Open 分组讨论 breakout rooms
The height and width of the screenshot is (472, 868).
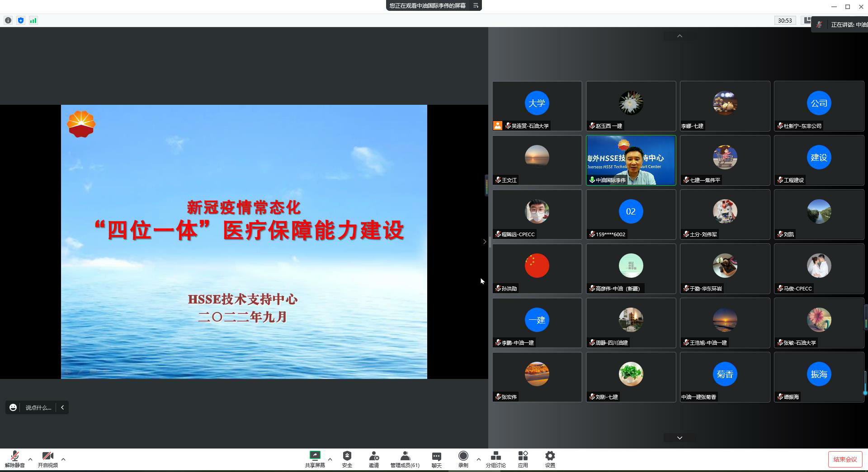pos(495,459)
